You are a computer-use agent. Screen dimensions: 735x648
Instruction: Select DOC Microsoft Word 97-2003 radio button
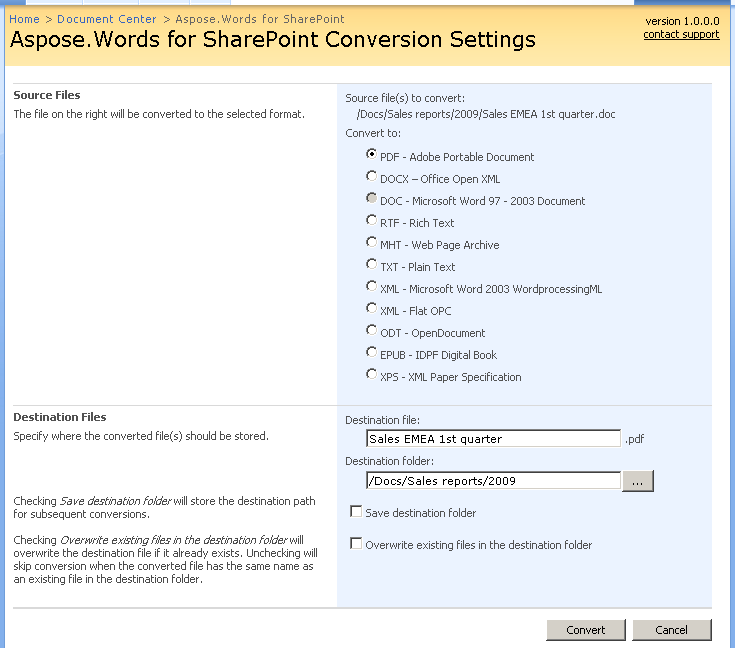click(372, 199)
